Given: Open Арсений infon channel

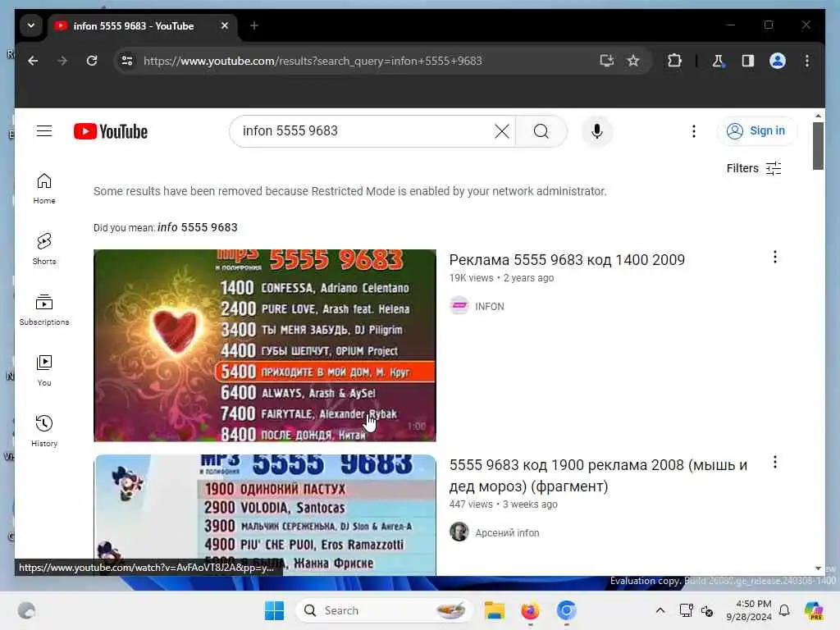Looking at the screenshot, I should point(507,533).
